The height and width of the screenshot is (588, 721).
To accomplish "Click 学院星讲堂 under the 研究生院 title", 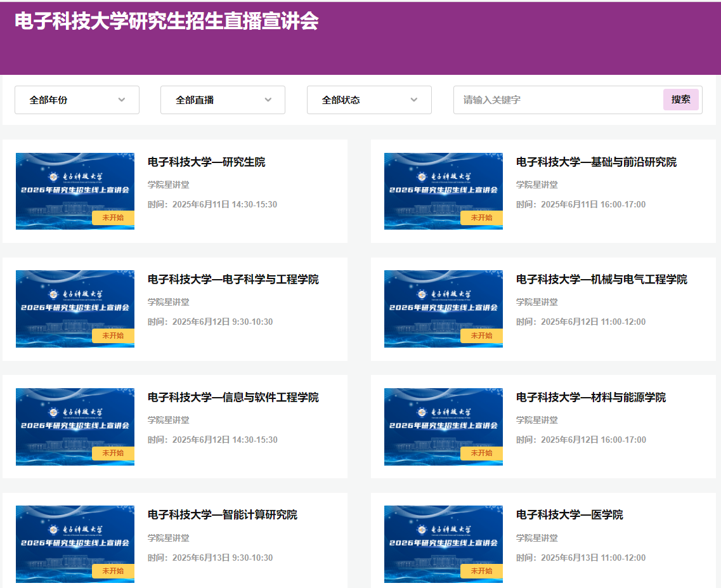I will [x=168, y=185].
